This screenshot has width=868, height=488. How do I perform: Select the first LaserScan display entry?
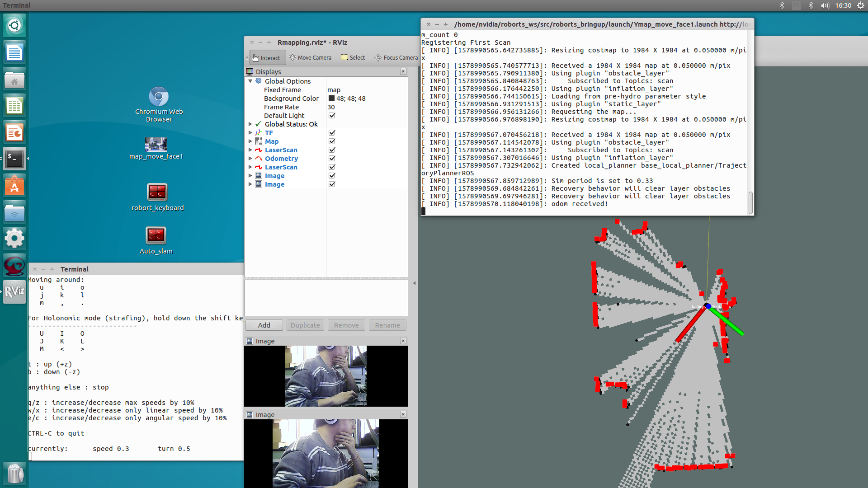click(x=281, y=150)
